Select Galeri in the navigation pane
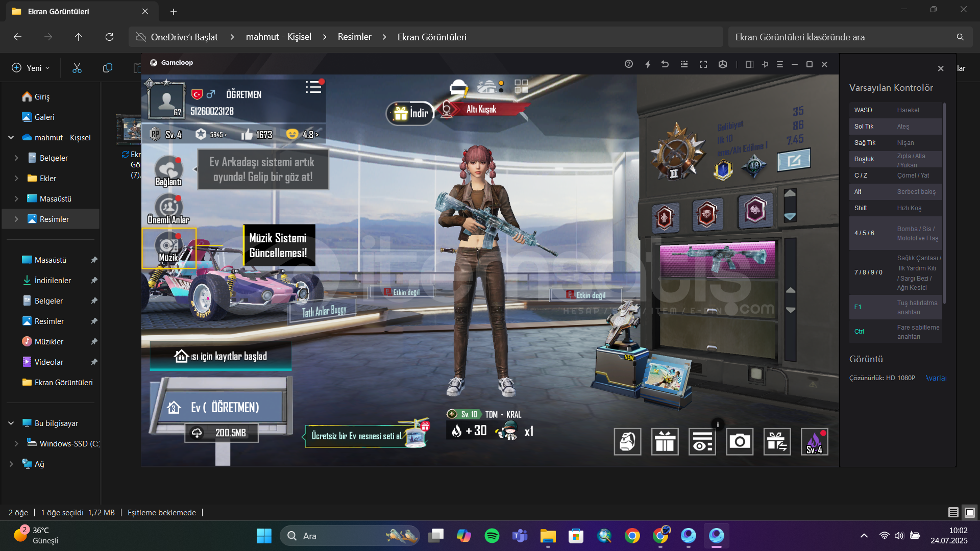 (x=44, y=117)
